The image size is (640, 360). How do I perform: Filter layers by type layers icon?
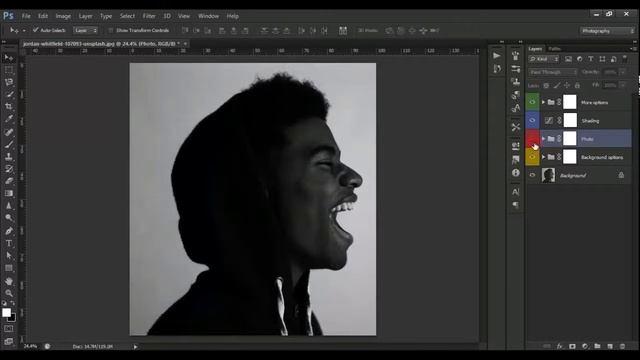591,59
